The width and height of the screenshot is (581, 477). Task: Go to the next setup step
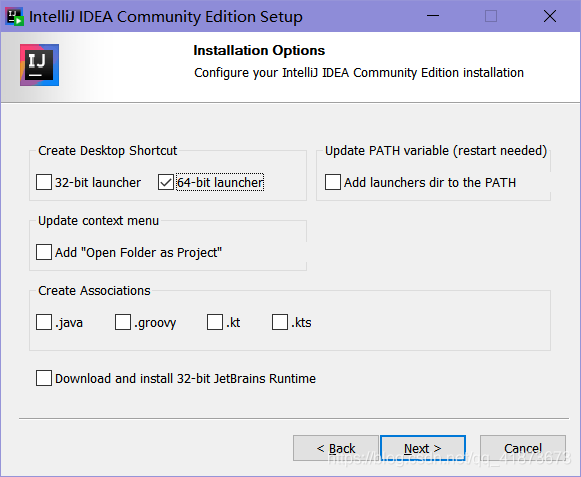click(423, 448)
